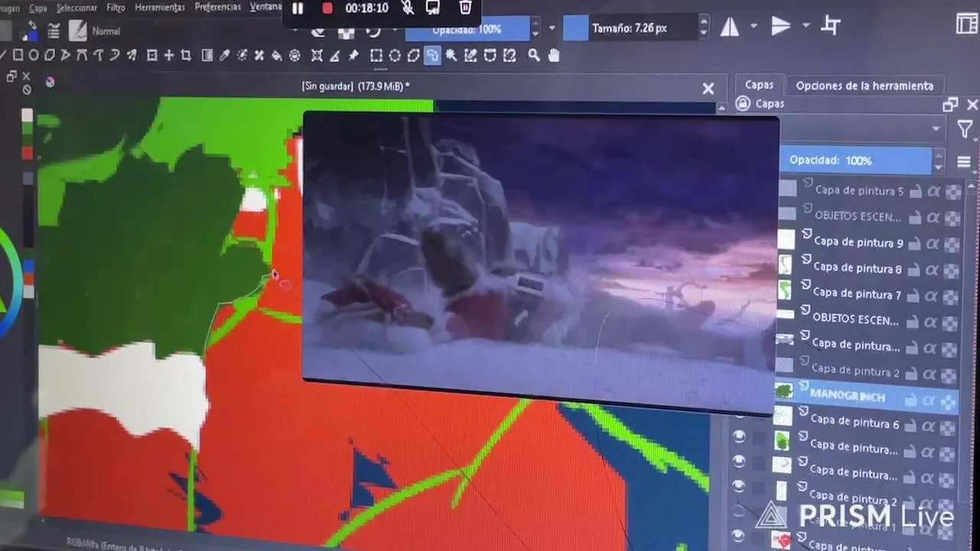This screenshot has width=980, height=551.
Task: Select the Rectangle shape tool
Action: pyautogui.click(x=18, y=55)
